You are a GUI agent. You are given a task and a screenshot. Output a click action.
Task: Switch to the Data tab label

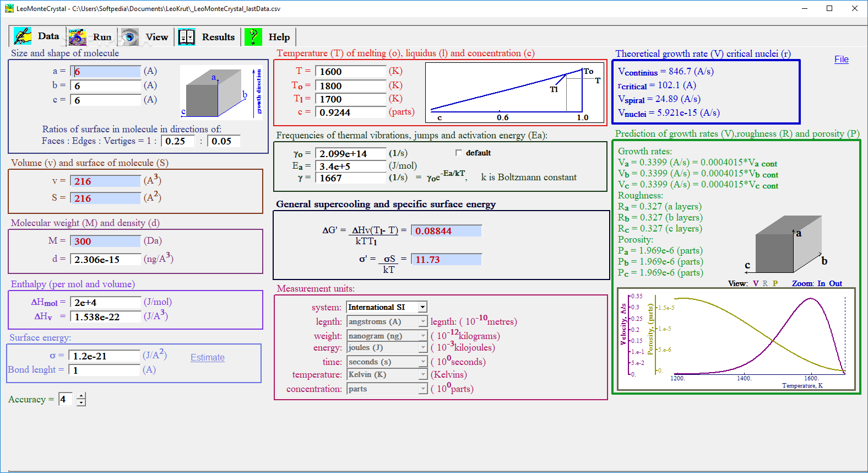point(48,36)
